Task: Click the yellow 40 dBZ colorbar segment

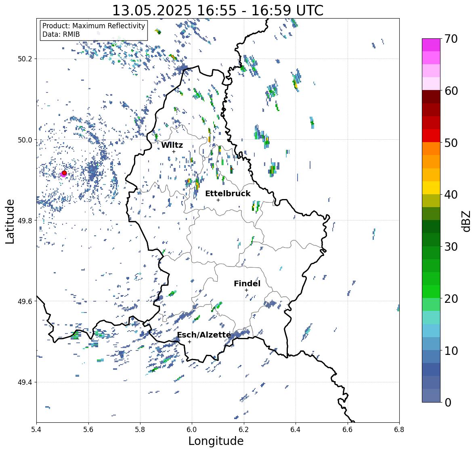Action: (x=431, y=188)
